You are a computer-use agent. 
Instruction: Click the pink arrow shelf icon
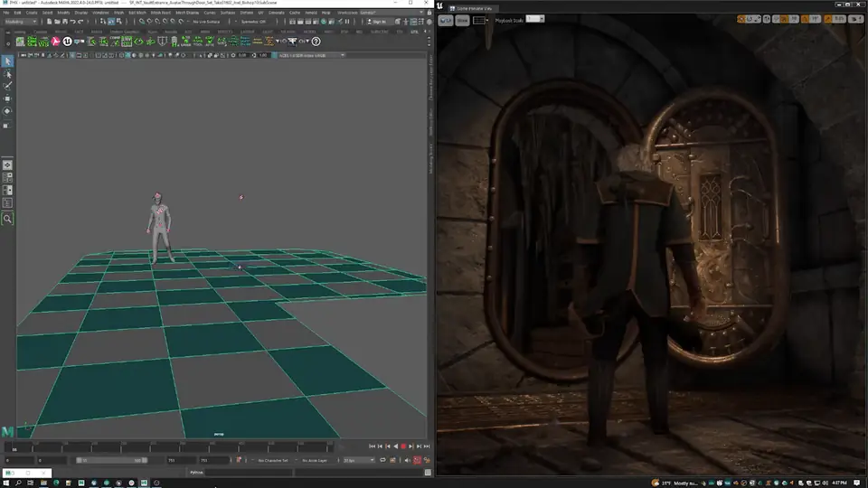pos(55,42)
